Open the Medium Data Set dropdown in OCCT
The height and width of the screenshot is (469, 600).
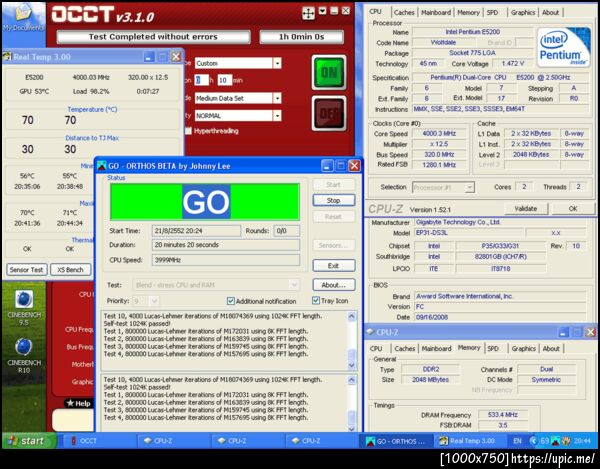(x=277, y=98)
